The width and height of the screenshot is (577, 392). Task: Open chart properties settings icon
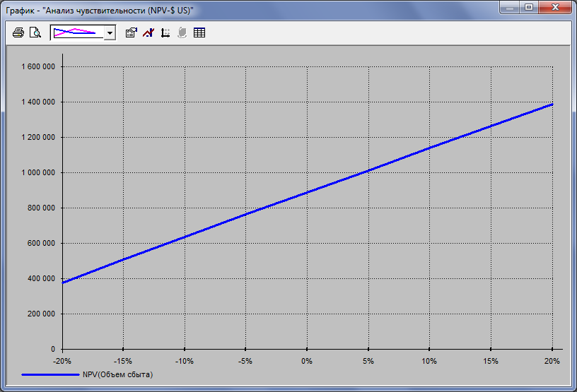point(131,32)
